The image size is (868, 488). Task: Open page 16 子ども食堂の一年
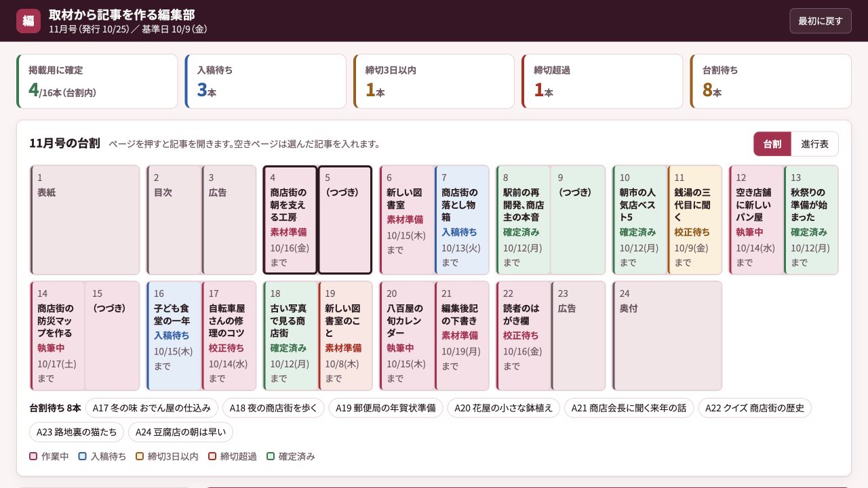pos(174,336)
